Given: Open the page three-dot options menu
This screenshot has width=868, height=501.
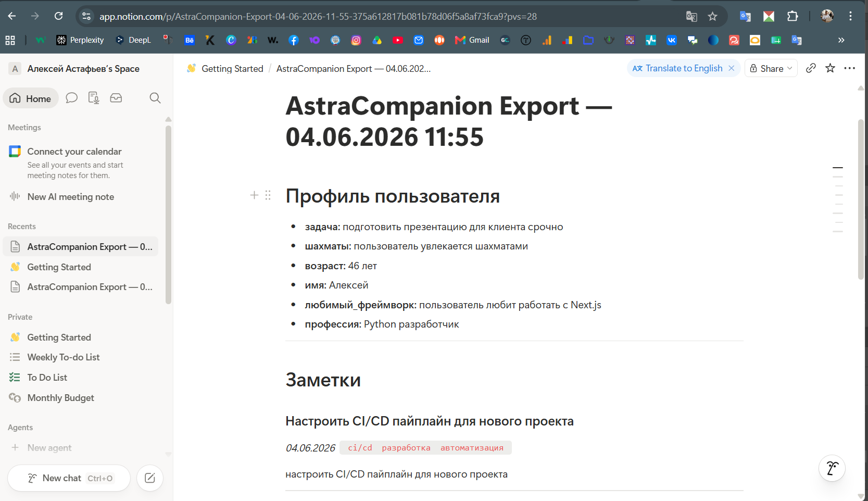Looking at the screenshot, I should point(850,68).
